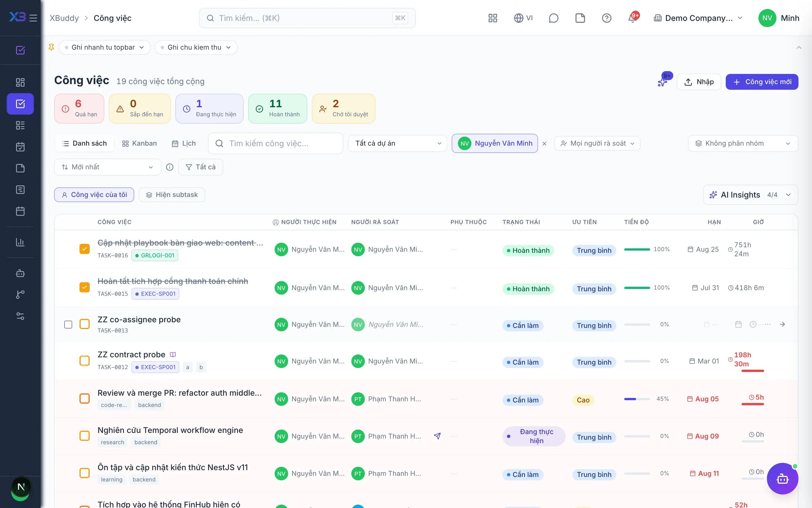Image resolution: width=812 pixels, height=508 pixels.
Task: Tick the row selection checkbox for ZZ co-assignee probe
Action: click(68, 324)
